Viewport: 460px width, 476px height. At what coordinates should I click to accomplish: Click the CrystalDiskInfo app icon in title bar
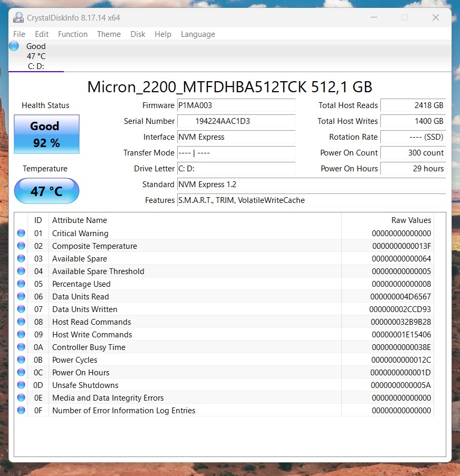[18, 17]
